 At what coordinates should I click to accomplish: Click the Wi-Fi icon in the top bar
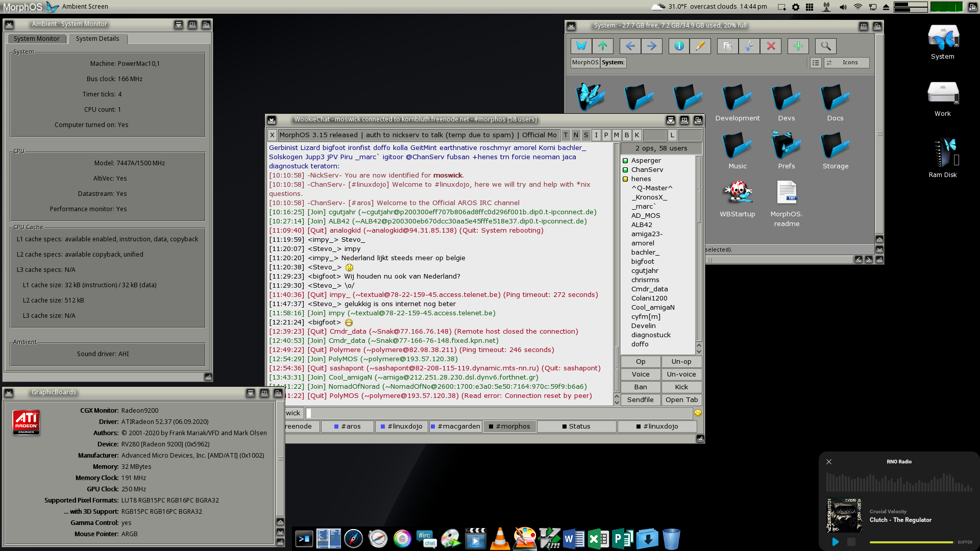pos(857,7)
